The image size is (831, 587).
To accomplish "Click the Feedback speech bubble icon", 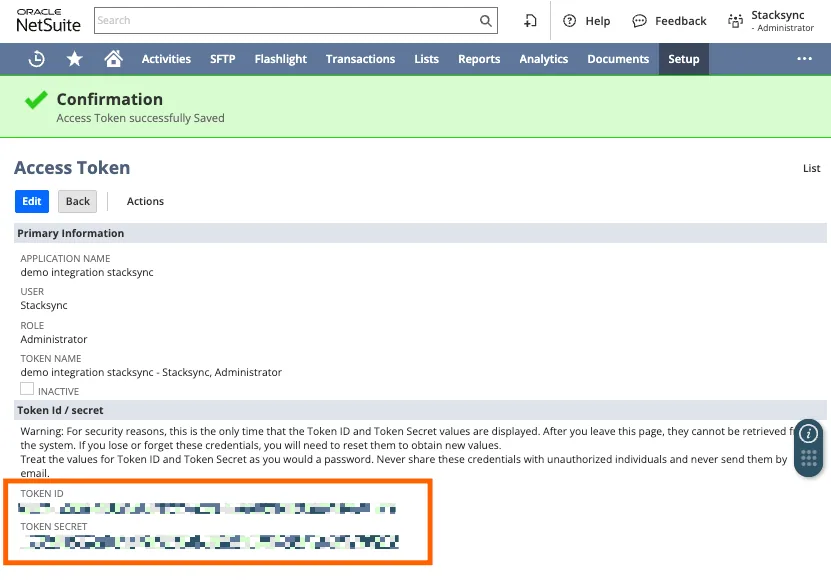I will (640, 21).
